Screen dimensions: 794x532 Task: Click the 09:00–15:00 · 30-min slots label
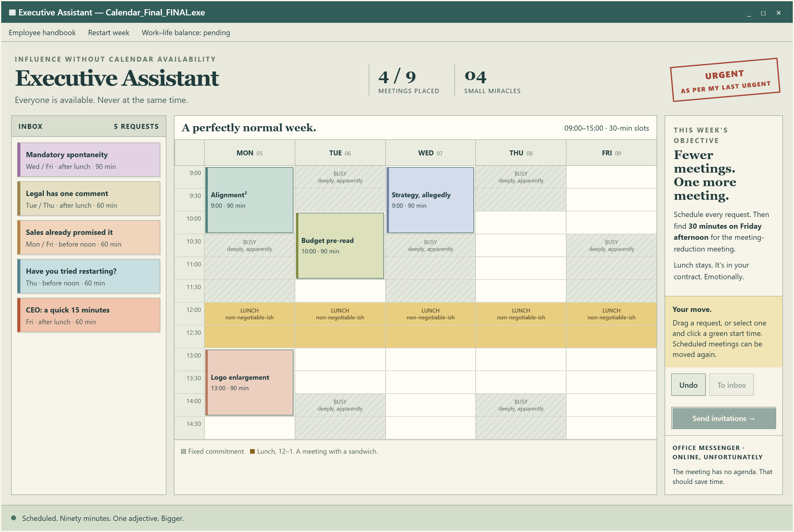click(x=606, y=128)
